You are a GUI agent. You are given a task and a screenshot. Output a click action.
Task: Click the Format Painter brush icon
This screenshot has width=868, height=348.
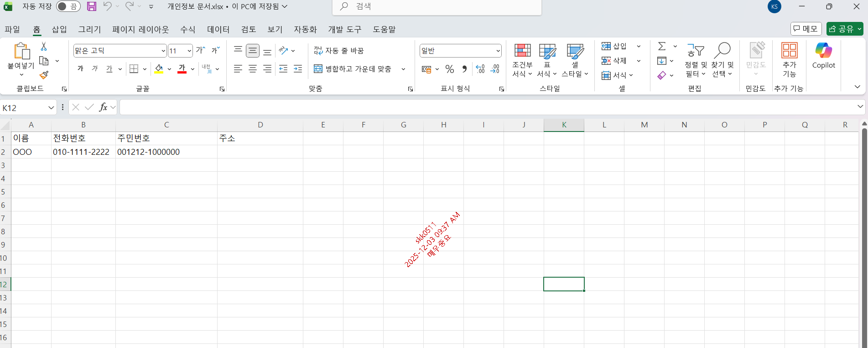pos(44,75)
